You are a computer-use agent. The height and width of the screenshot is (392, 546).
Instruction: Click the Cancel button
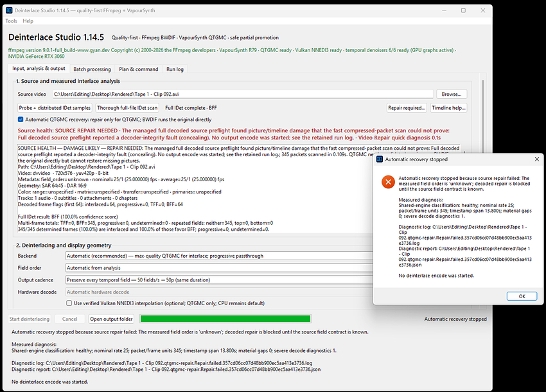pos(69,319)
